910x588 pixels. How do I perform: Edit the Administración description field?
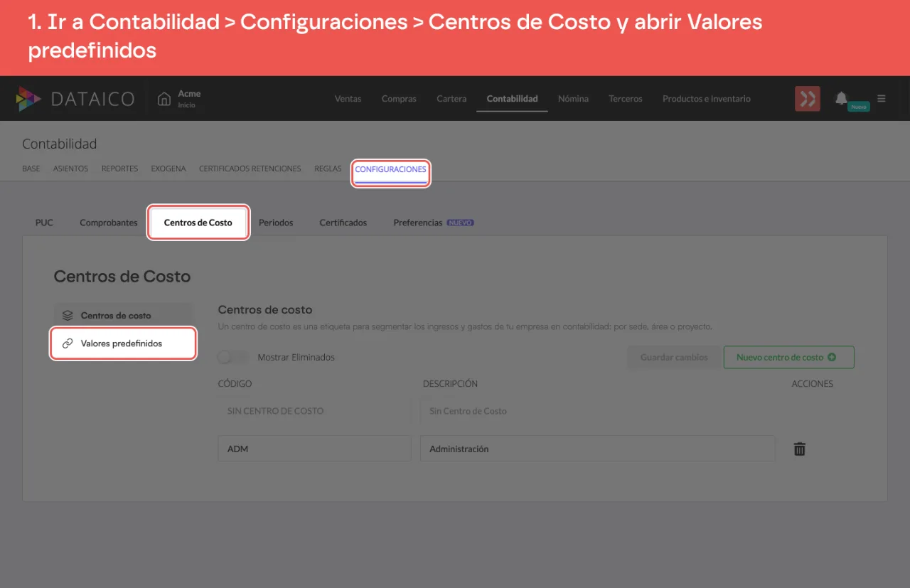(x=597, y=449)
